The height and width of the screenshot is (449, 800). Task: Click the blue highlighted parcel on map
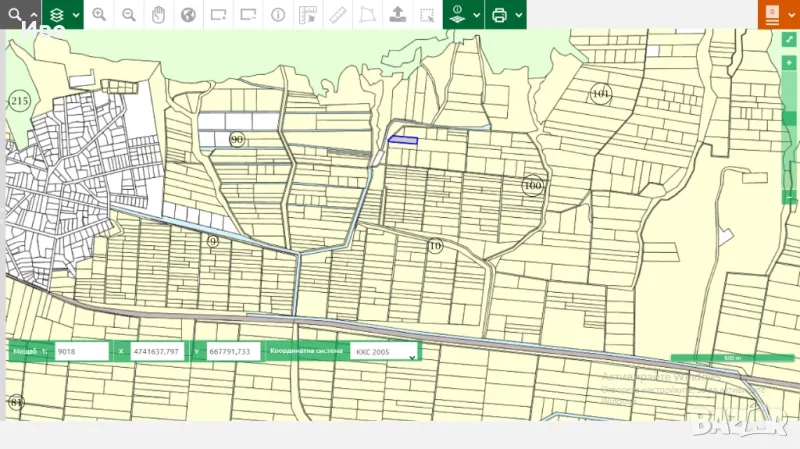click(x=402, y=140)
